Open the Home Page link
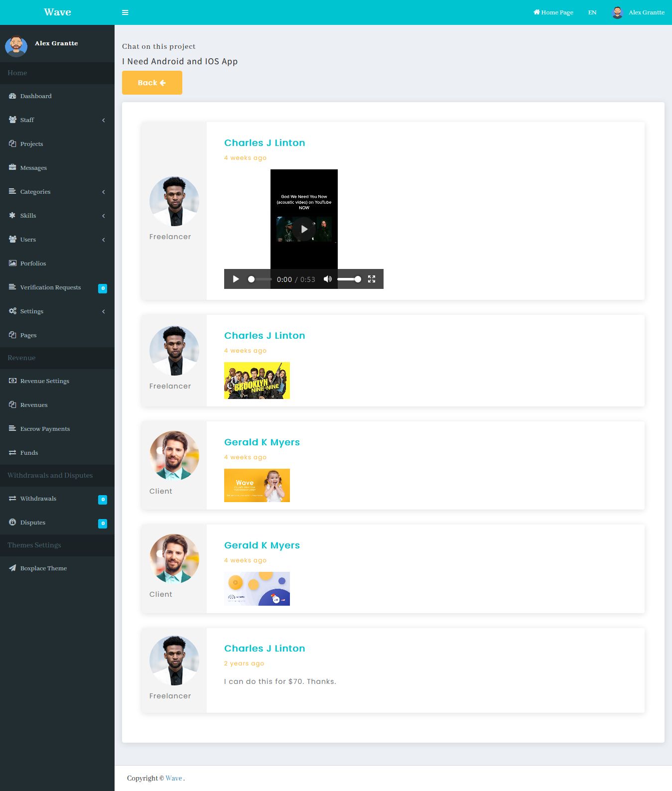 tap(553, 12)
